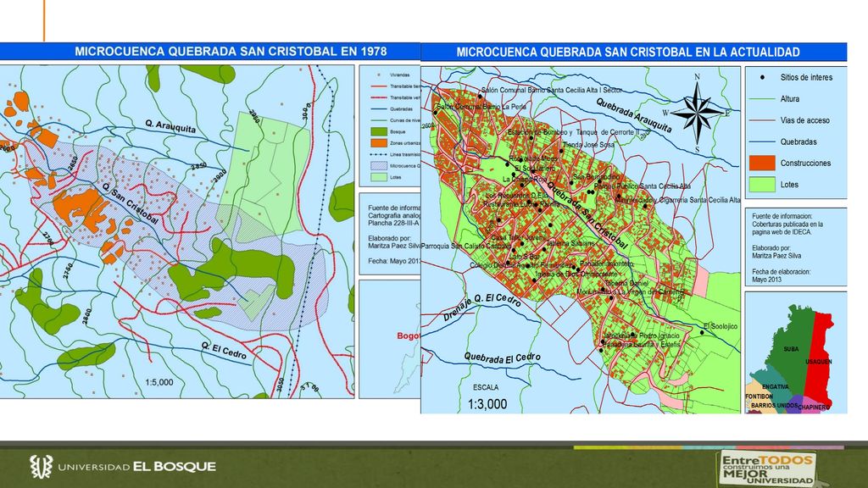The width and height of the screenshot is (868, 488).
Task: Click Fuente de informacion text in right info box
Action: tap(782, 216)
